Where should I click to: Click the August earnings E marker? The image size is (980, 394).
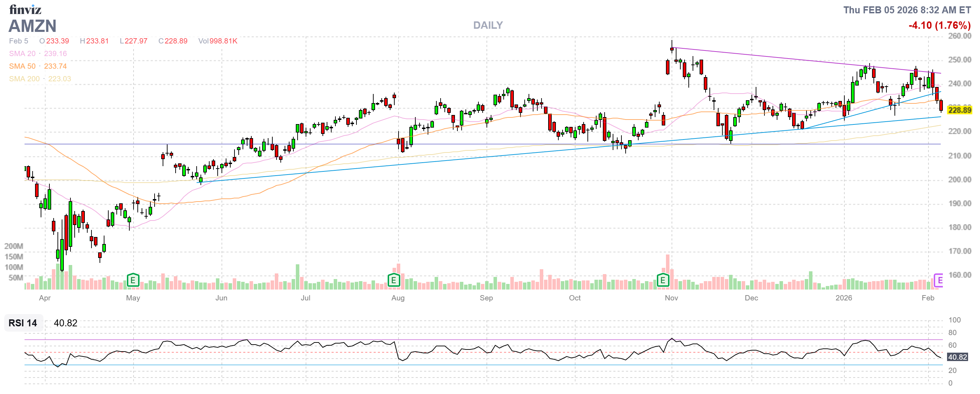click(x=394, y=281)
